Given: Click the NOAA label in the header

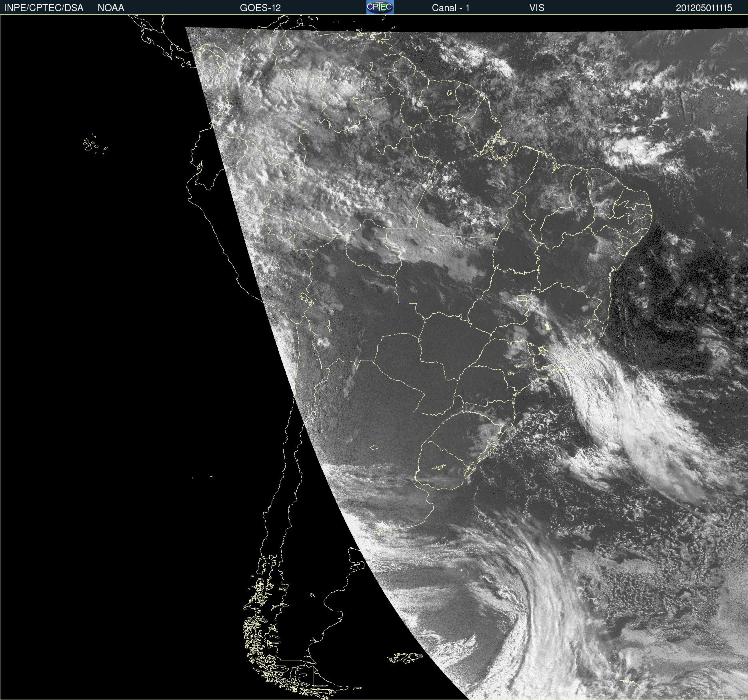Looking at the screenshot, I should (111, 8).
